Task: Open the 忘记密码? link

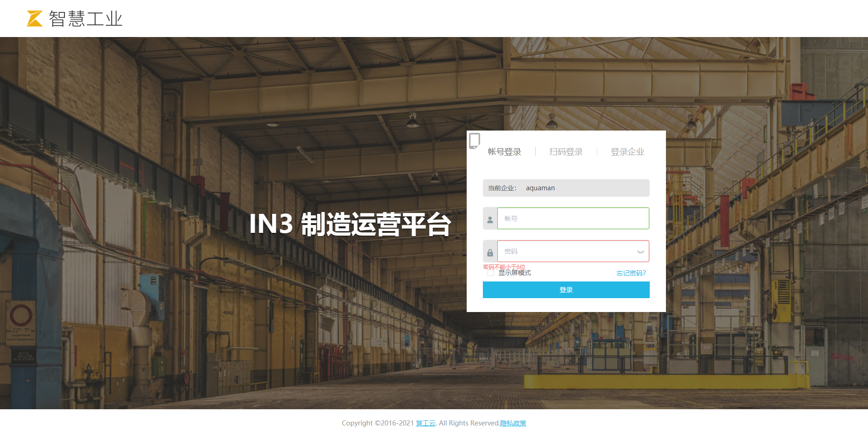Action: (x=631, y=273)
